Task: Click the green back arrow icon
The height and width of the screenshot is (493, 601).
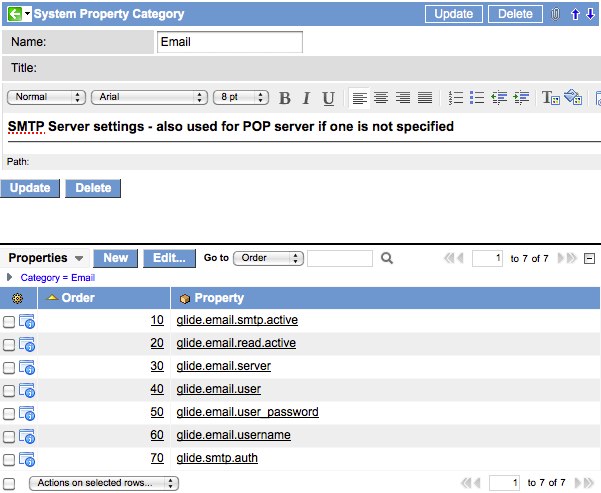Action: (x=11, y=14)
